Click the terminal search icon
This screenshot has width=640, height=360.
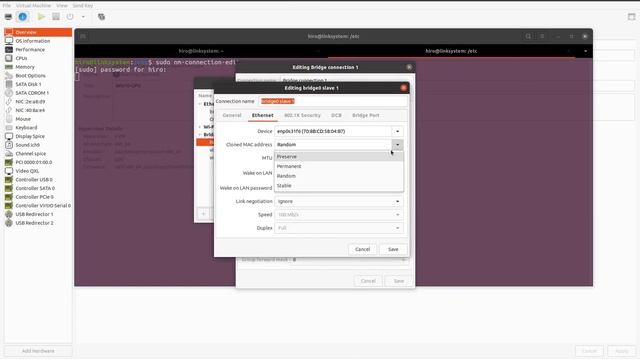(528, 36)
